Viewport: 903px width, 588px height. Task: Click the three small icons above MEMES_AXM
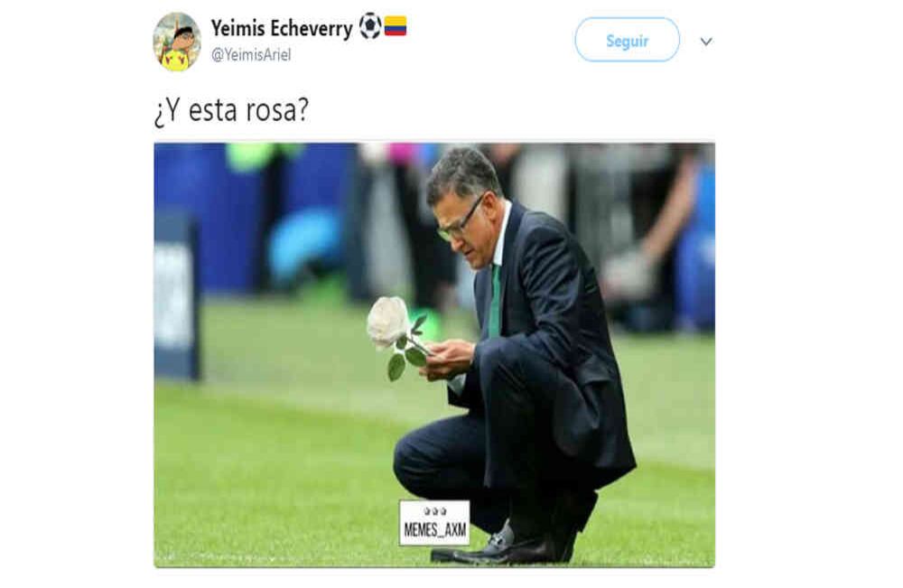(435, 511)
